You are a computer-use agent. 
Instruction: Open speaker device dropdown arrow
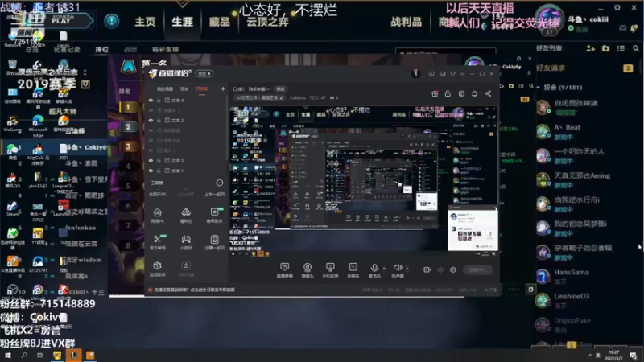coord(407,269)
